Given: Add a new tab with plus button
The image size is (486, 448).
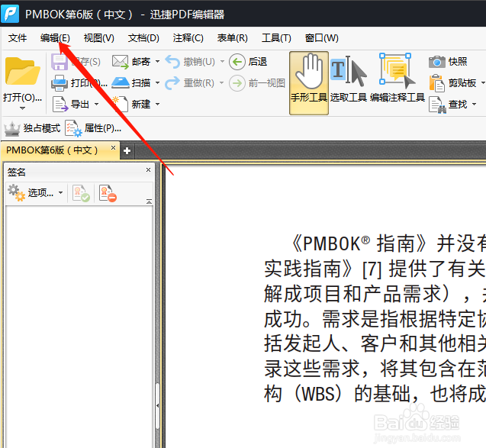Looking at the screenshot, I should (127, 151).
